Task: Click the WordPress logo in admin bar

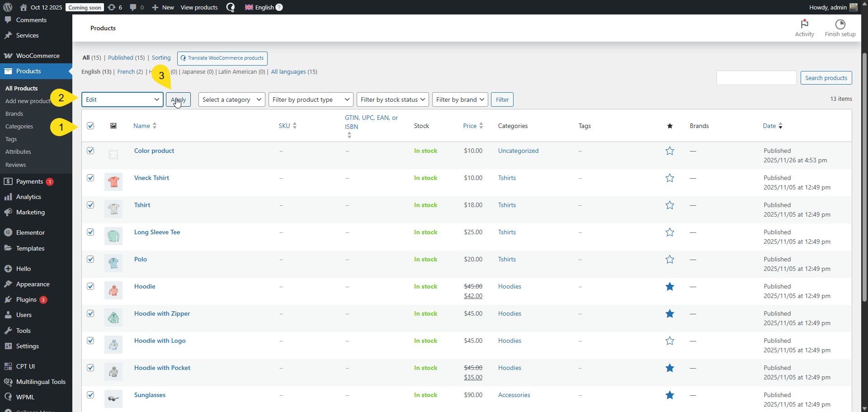Action: click(8, 7)
